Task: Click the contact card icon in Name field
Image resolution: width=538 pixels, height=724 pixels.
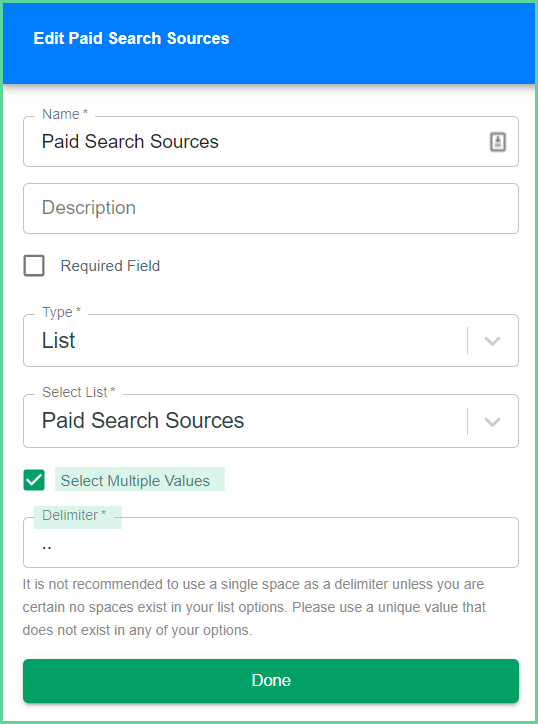Action: click(x=497, y=142)
